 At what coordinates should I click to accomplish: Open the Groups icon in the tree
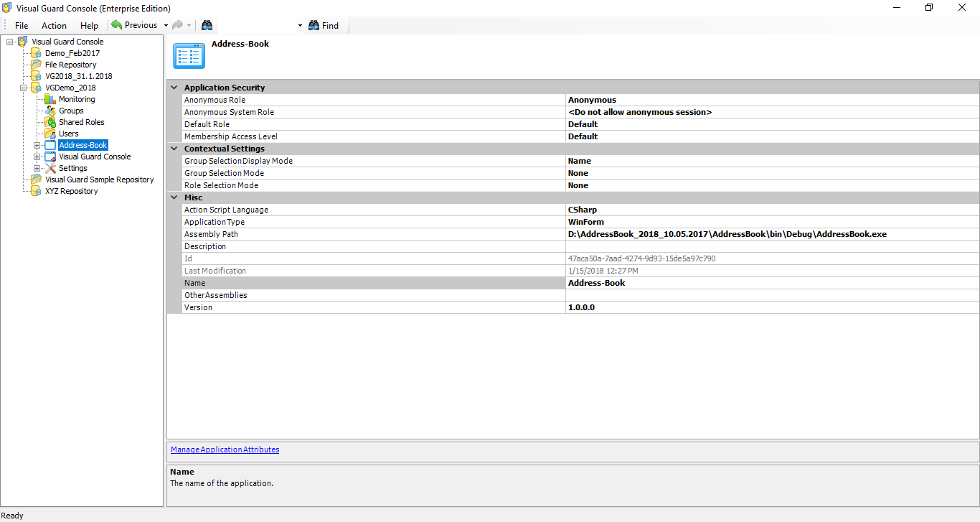(50, 111)
